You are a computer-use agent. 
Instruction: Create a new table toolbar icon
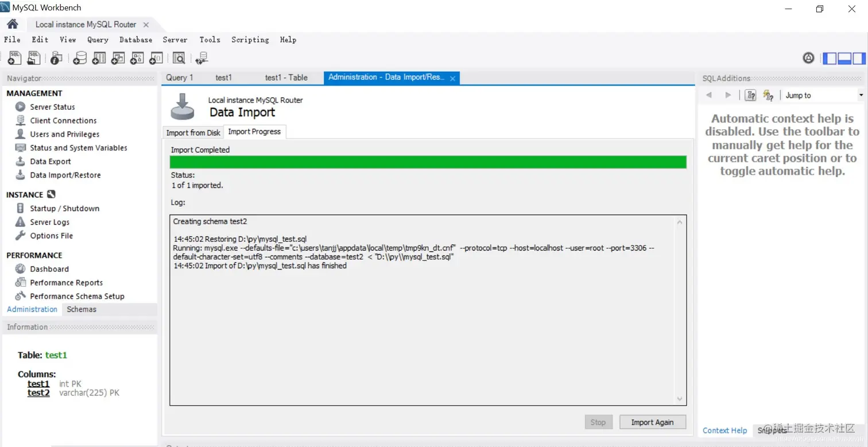point(99,58)
